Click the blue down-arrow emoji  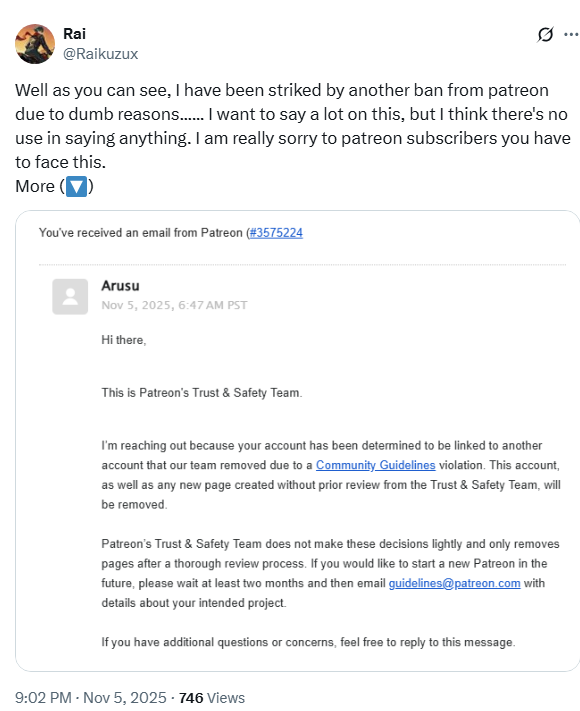(77, 186)
